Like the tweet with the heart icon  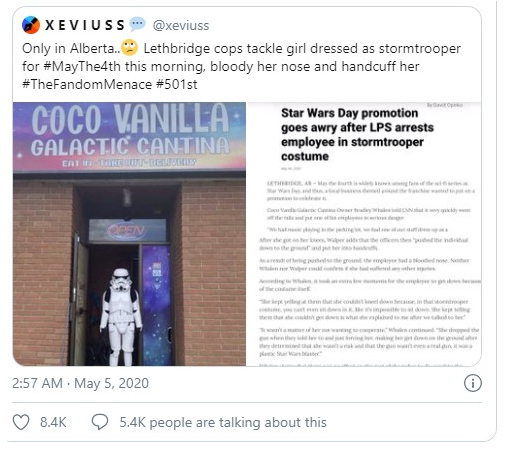pos(21,422)
